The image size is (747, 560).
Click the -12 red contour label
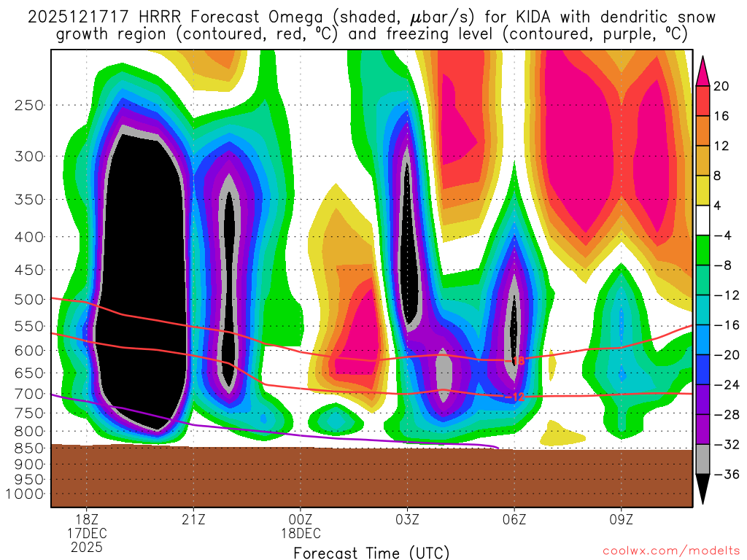coord(514,397)
